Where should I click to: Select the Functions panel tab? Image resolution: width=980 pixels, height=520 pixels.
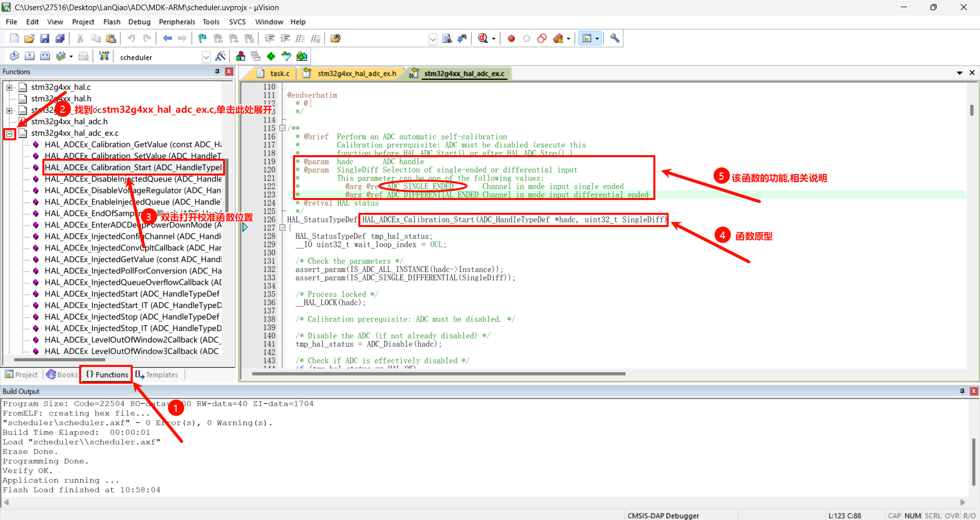point(106,375)
